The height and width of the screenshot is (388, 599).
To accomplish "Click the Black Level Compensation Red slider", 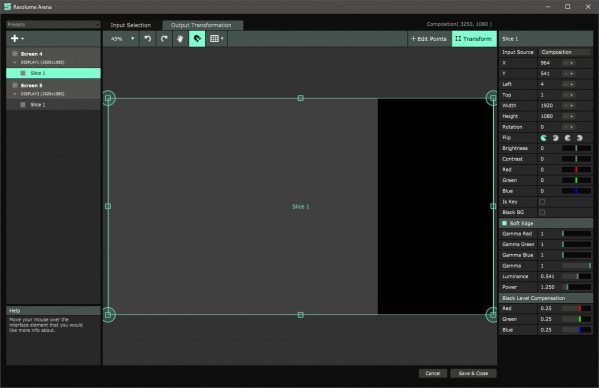I will pos(576,308).
